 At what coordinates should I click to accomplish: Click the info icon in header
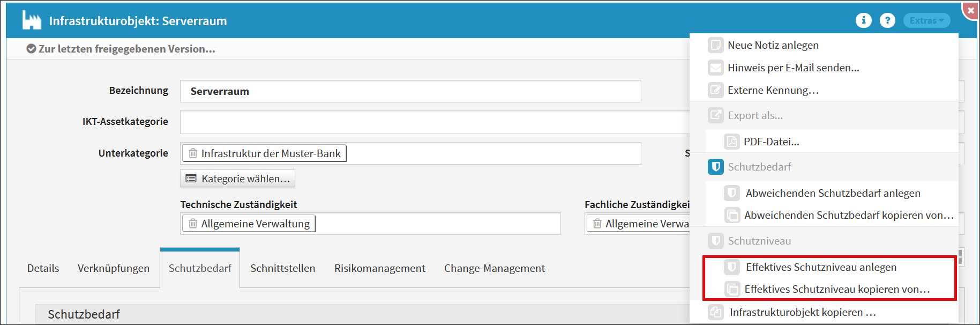863,20
